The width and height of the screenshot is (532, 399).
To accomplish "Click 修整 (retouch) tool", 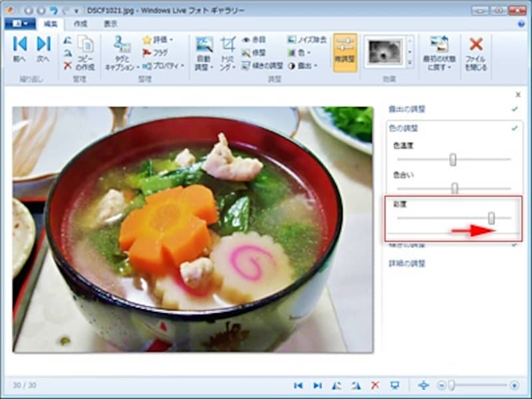I will point(254,53).
